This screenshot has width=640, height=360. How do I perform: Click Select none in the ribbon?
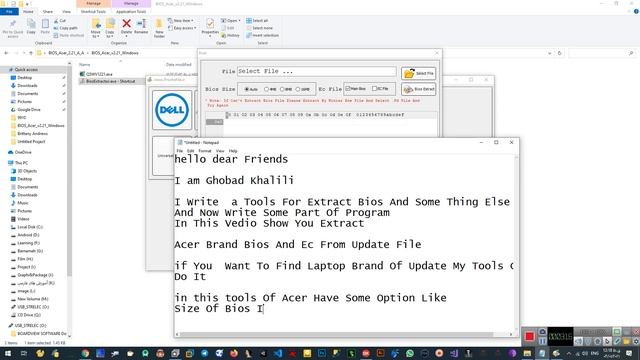coord(259,28)
